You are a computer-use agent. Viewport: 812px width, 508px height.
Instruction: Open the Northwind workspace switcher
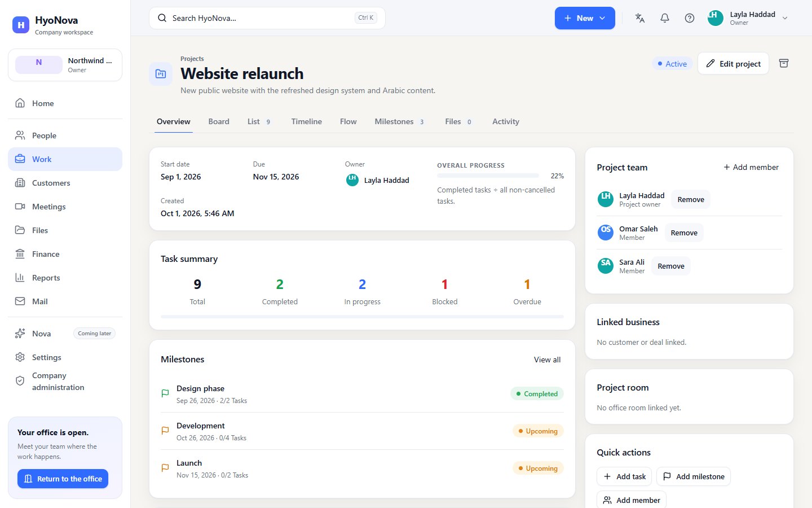click(x=65, y=65)
